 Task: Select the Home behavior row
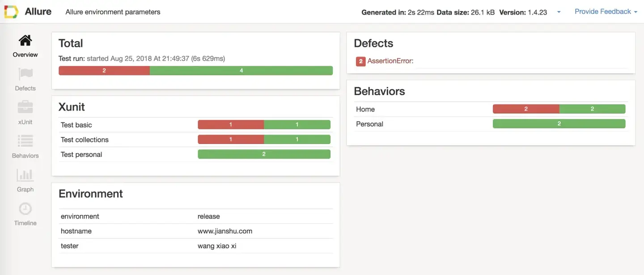click(365, 109)
